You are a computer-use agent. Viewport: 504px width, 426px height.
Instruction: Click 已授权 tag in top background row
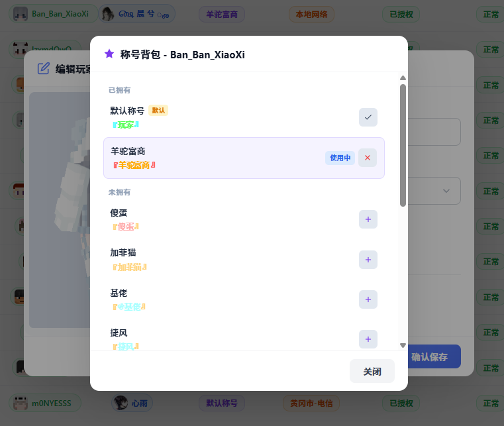(x=401, y=15)
